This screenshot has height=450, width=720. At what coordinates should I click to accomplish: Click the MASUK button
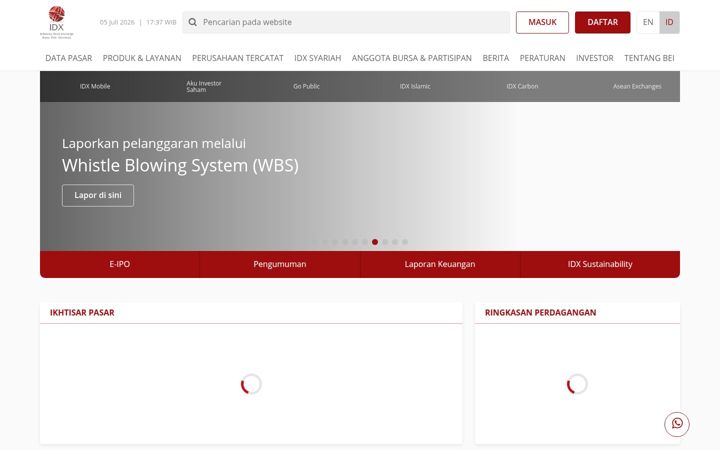tap(542, 22)
